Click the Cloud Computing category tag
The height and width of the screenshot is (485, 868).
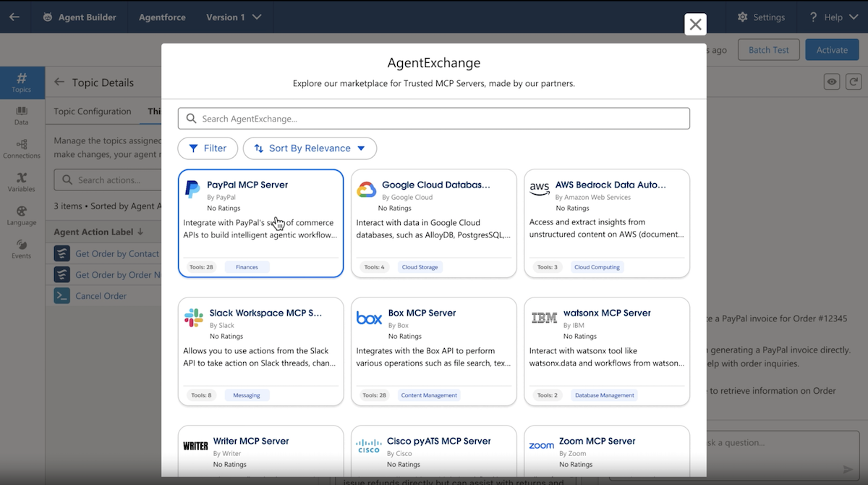coord(597,267)
